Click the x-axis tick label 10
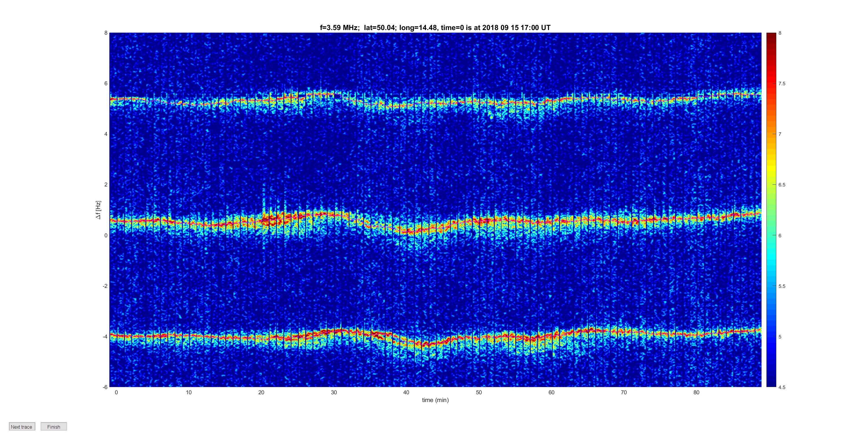This screenshot has width=868, height=435. [x=189, y=392]
